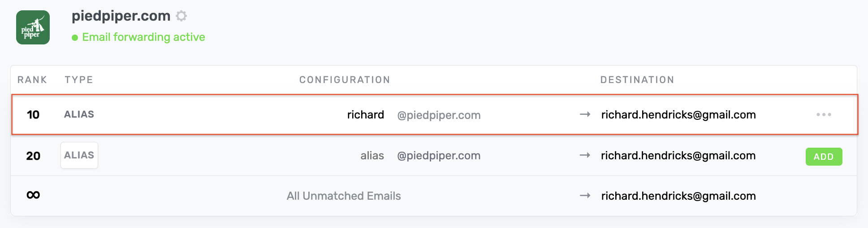Select the richard alias name
Viewport: 868px width, 228px height.
[365, 115]
